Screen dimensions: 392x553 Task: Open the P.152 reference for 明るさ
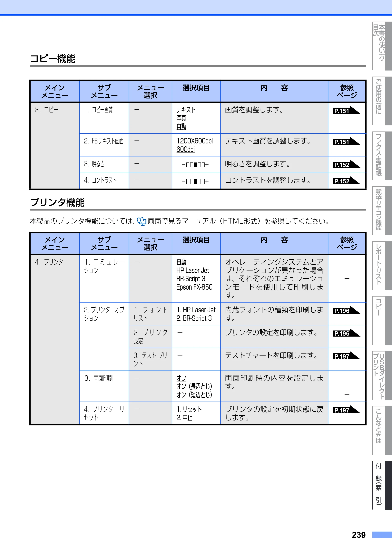(x=347, y=164)
